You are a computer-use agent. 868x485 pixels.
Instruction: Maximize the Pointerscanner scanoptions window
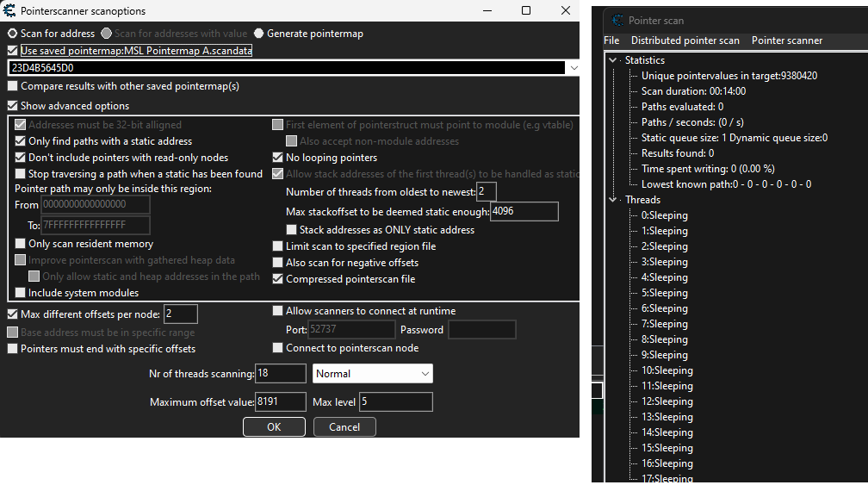coord(526,11)
